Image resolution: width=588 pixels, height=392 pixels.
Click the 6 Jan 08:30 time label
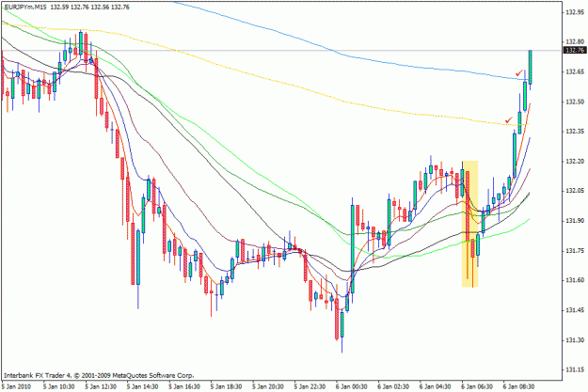pos(519,386)
